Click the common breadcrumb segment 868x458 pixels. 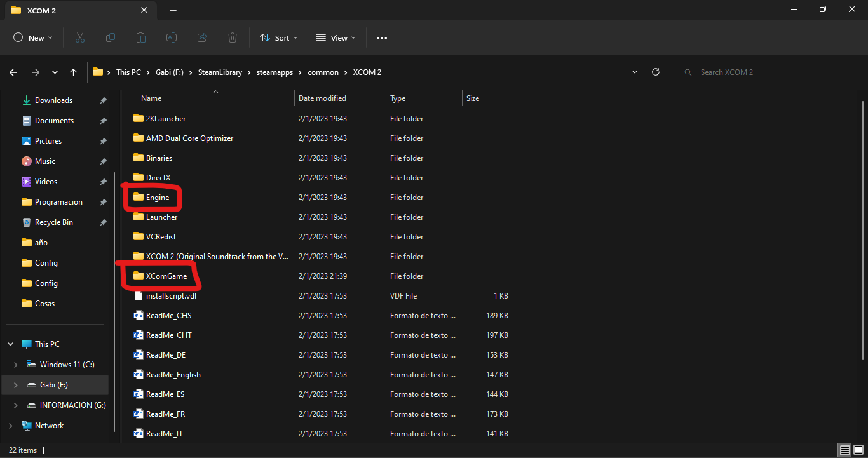click(323, 72)
